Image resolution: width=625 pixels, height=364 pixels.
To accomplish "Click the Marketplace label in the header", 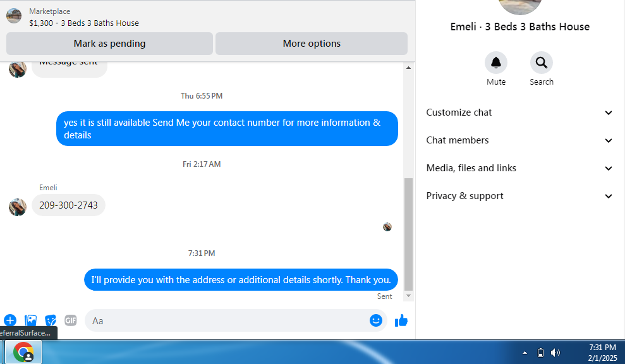I will (49, 11).
